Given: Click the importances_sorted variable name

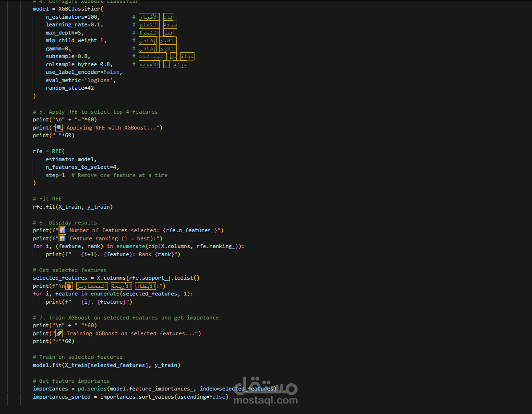Looking at the screenshot, I should (62, 397).
